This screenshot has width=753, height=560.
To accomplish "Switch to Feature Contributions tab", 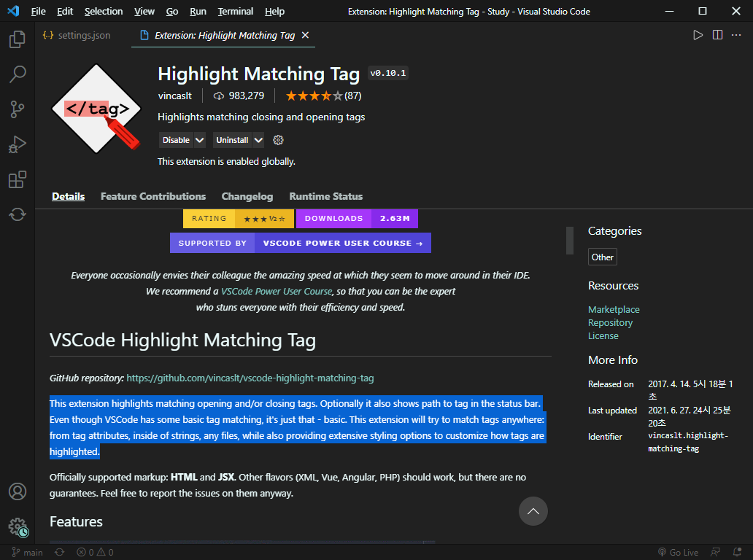I will [153, 196].
